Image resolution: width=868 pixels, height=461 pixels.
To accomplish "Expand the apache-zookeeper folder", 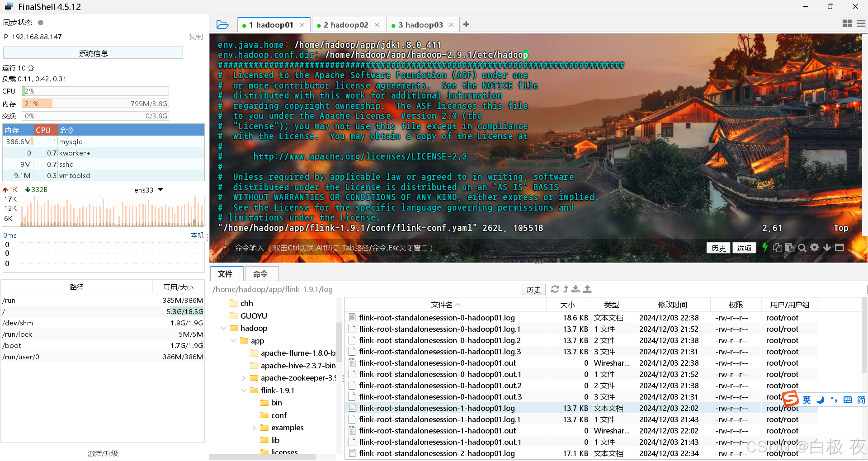I will pos(244,378).
